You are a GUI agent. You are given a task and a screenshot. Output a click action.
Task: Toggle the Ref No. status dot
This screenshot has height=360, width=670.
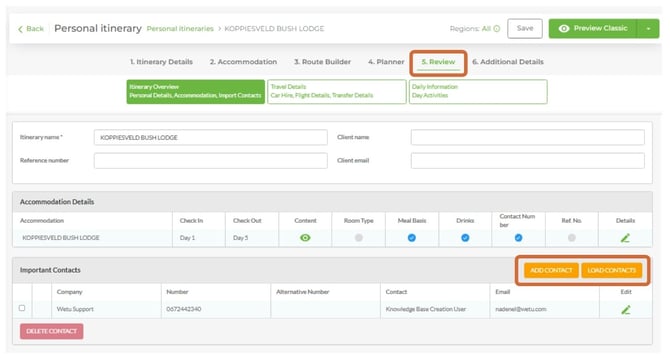[x=572, y=238]
